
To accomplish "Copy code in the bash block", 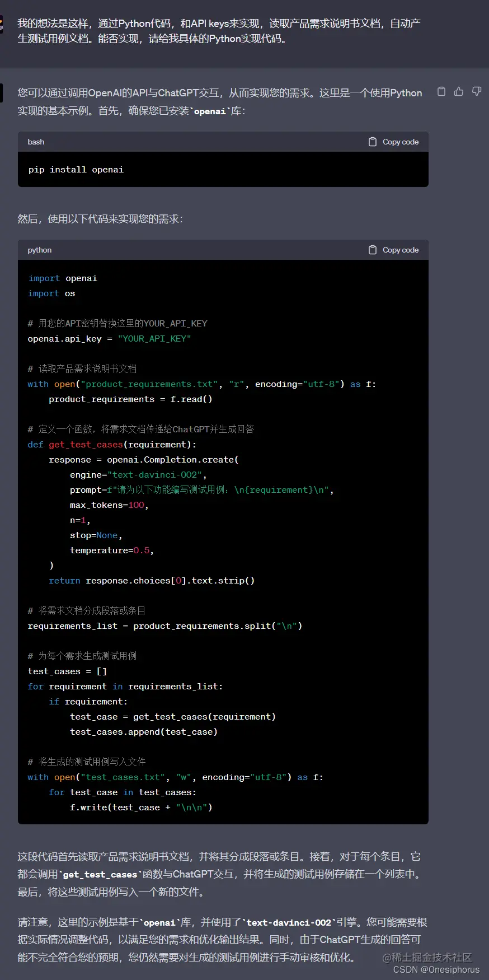I will click(394, 142).
